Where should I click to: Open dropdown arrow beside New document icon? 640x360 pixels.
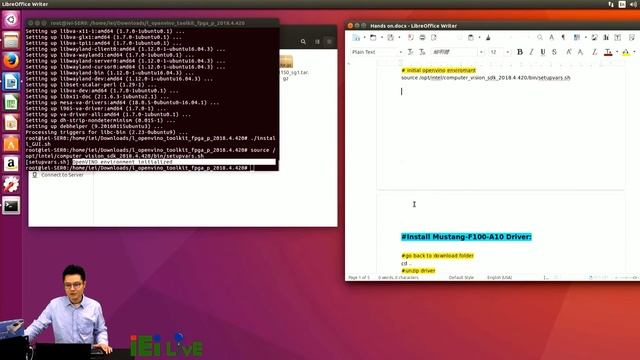(364, 38)
